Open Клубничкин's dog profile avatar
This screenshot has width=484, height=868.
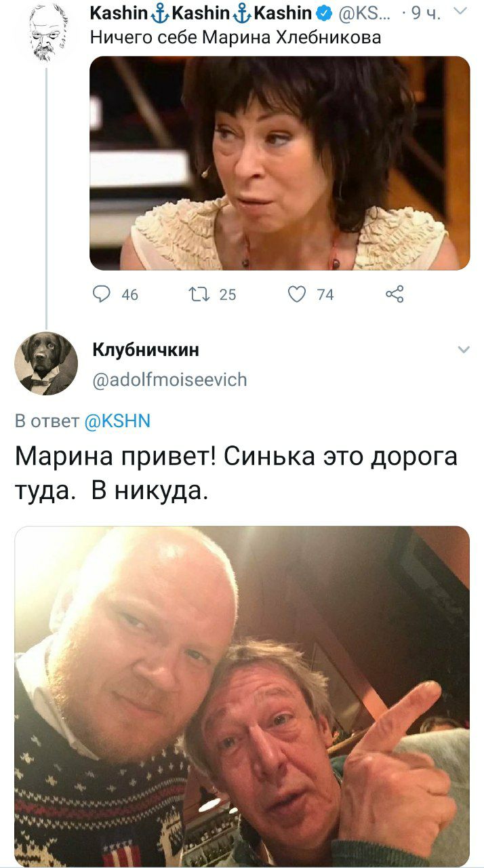[46, 363]
